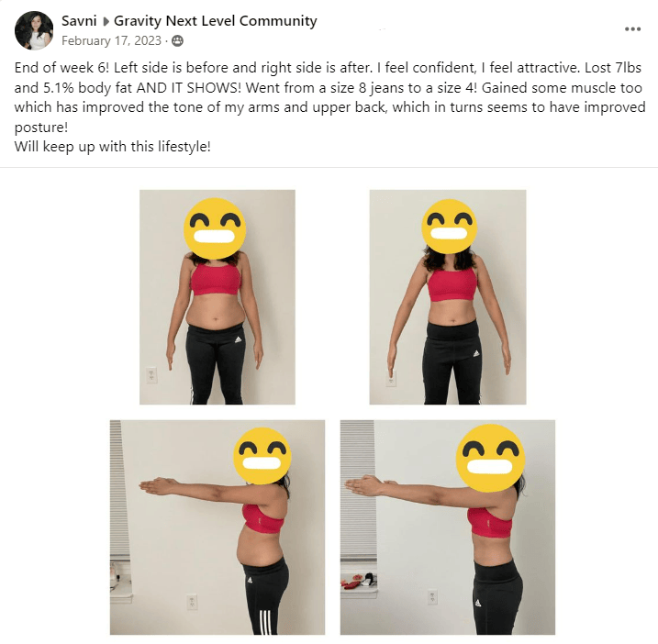The height and width of the screenshot is (644, 658).
Task: Open the Gravity Next Level Community link
Action: 216,21
